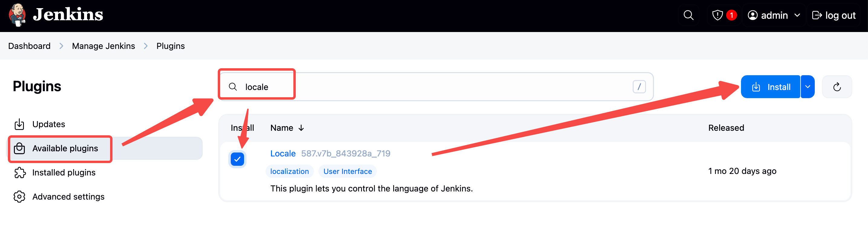Click the log out link
The image size is (868, 244).
(834, 15)
